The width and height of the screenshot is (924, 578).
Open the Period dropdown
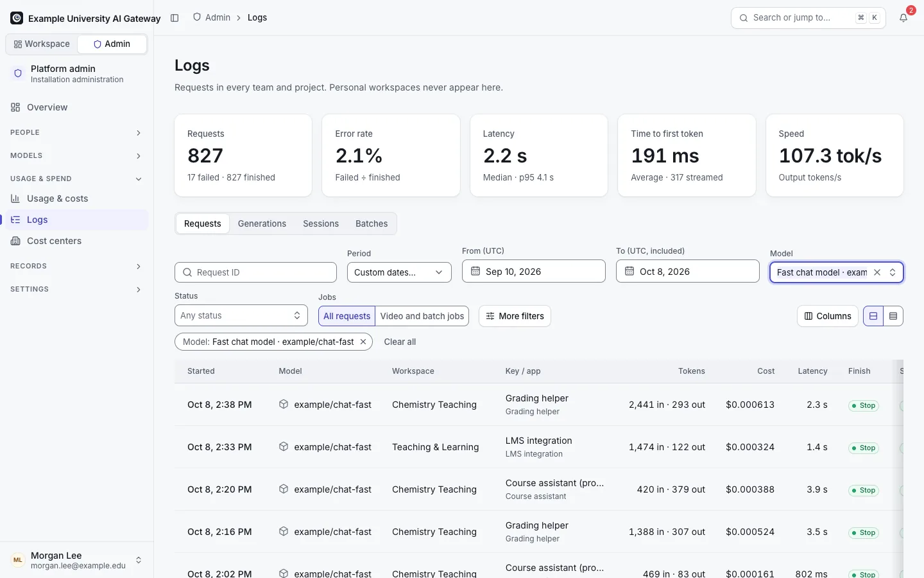[399, 272]
